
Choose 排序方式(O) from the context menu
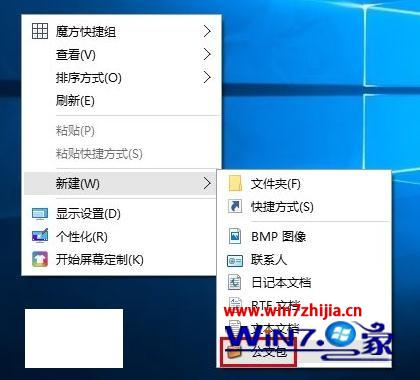[122, 78]
